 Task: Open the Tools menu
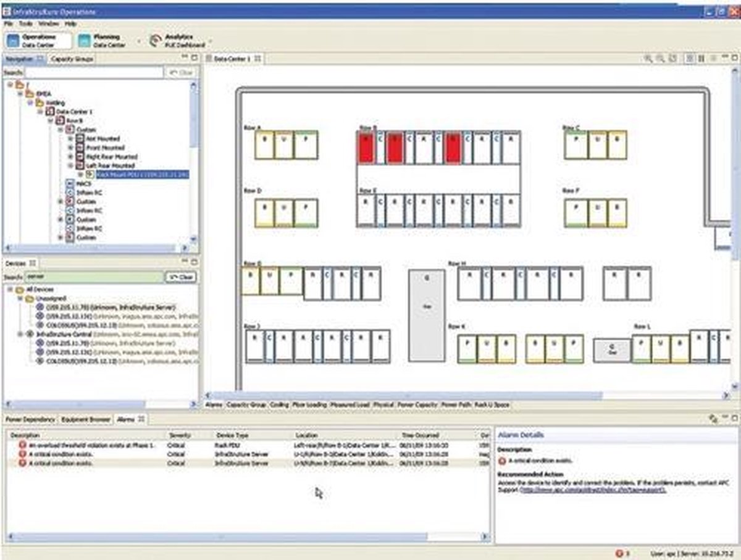pos(25,23)
